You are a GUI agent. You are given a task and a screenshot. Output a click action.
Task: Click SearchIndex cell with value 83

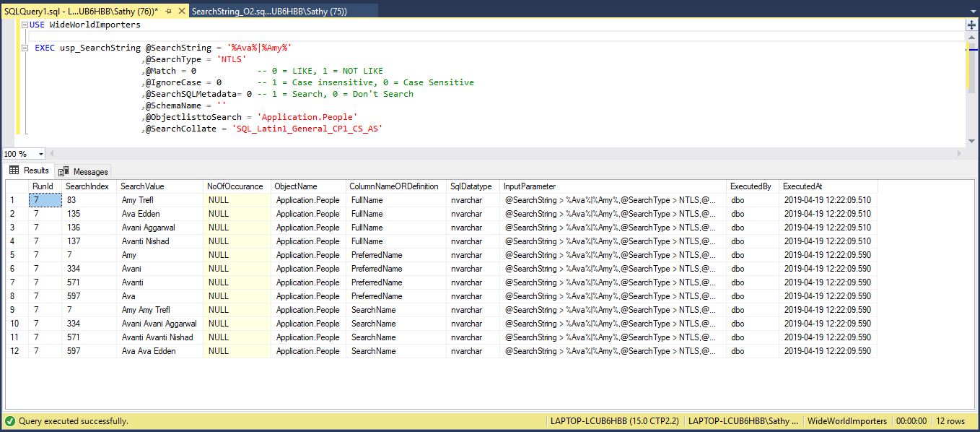click(89, 200)
